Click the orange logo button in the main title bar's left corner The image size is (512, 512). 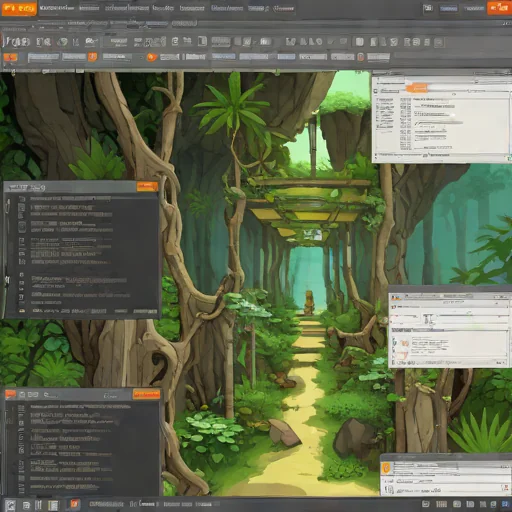pyautogui.click(x=19, y=8)
